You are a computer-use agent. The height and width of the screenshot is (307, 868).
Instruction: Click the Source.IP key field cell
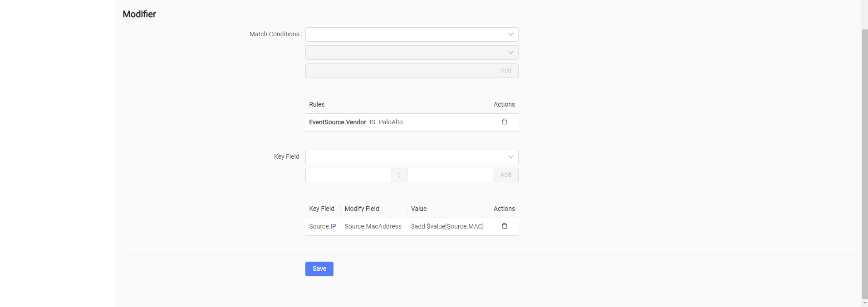(x=323, y=226)
